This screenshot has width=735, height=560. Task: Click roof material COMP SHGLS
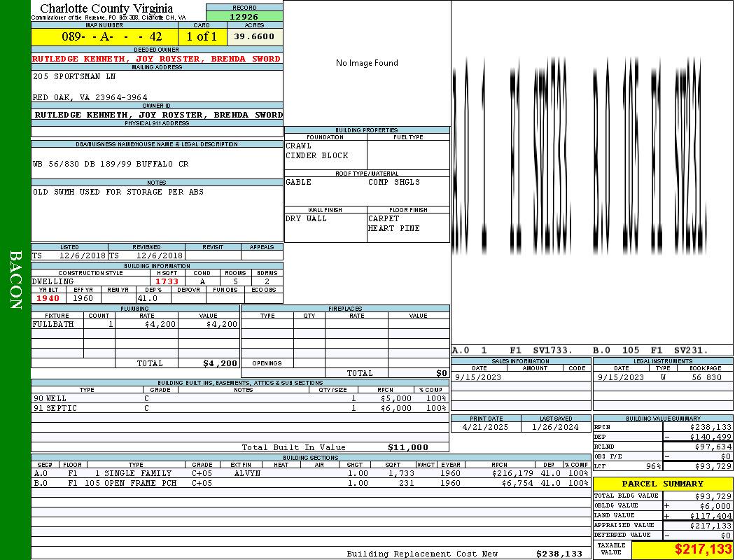click(394, 182)
